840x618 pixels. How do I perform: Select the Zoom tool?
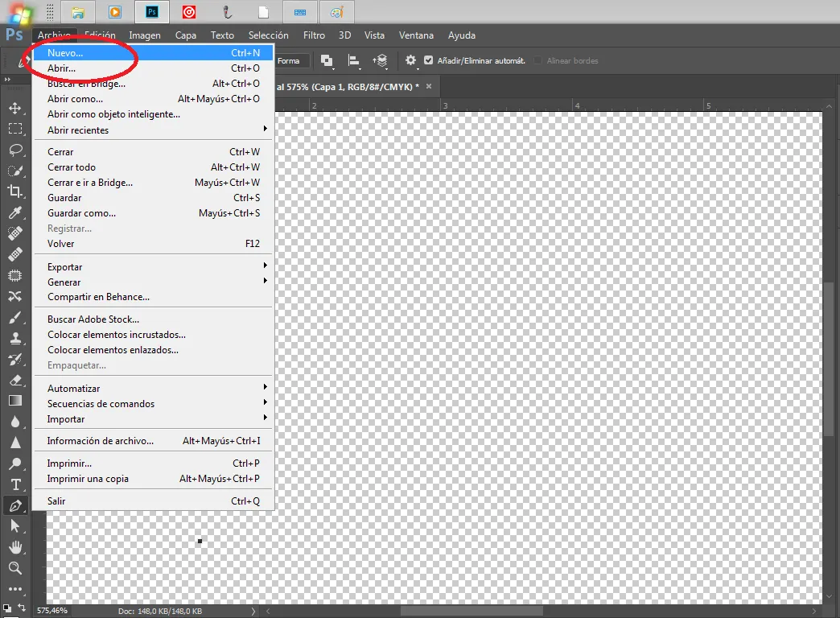15,568
